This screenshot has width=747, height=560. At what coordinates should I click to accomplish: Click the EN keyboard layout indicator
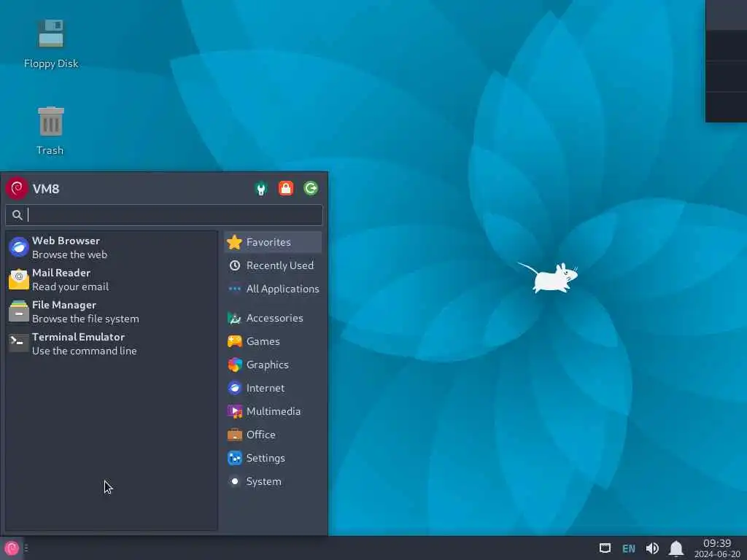(629, 548)
